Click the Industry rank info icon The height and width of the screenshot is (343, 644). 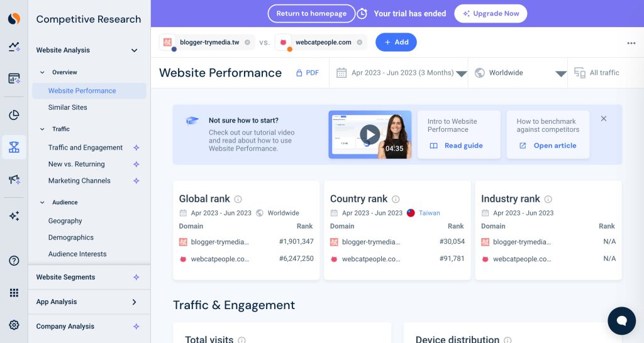click(x=548, y=199)
